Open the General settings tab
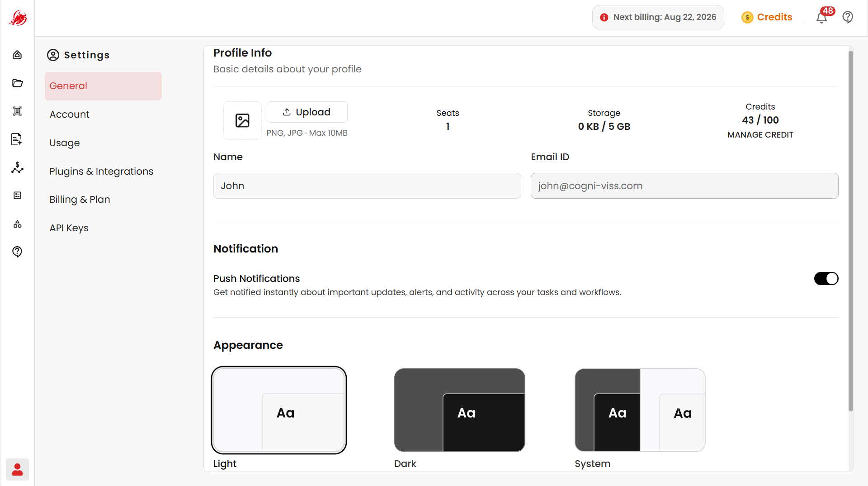 [103, 86]
